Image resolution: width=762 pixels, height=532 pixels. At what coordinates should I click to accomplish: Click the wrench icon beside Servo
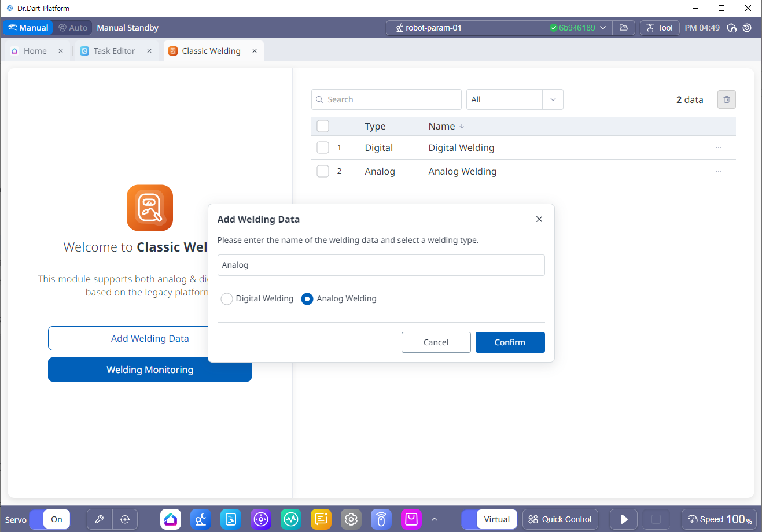coord(99,519)
